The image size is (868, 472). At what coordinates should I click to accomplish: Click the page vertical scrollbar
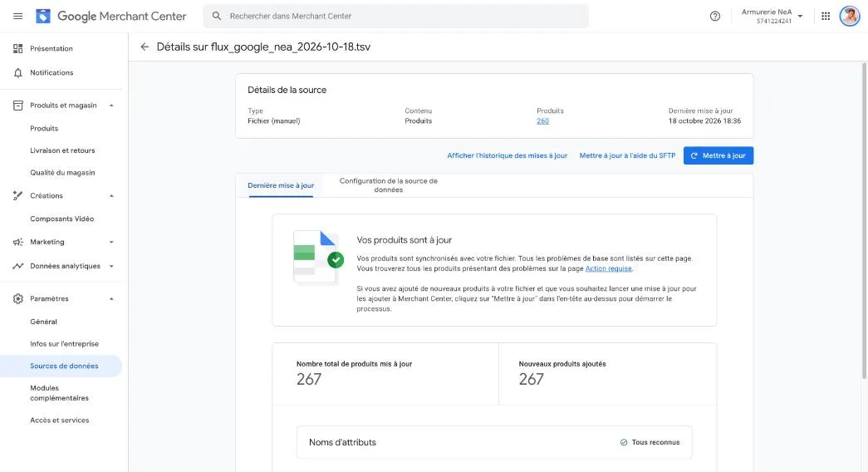click(x=864, y=222)
